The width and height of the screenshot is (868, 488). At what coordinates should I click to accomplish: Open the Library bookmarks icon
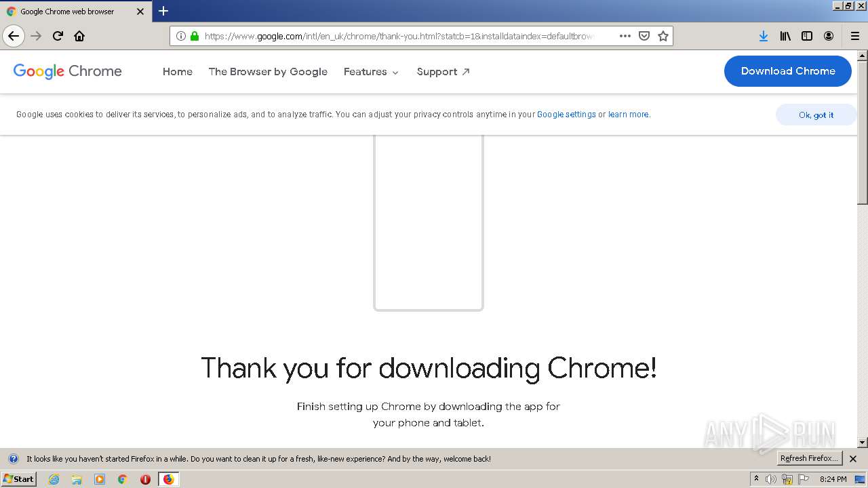click(x=785, y=36)
